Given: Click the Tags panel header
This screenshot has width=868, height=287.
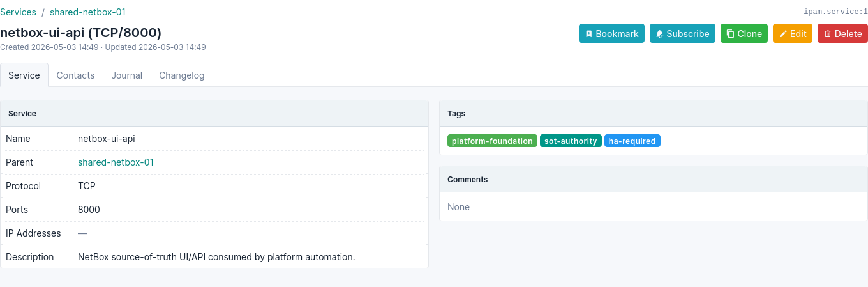Looking at the screenshot, I should click(654, 113).
